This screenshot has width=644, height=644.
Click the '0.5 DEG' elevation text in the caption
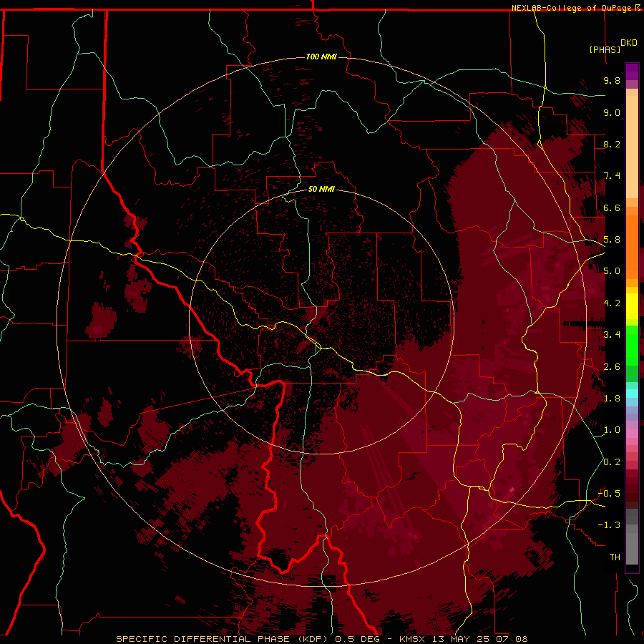coord(357,639)
